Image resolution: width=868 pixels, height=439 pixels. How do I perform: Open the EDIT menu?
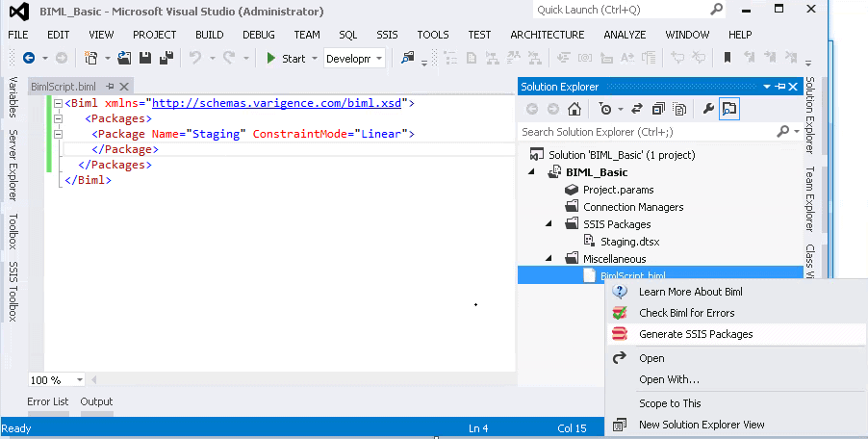(x=58, y=35)
